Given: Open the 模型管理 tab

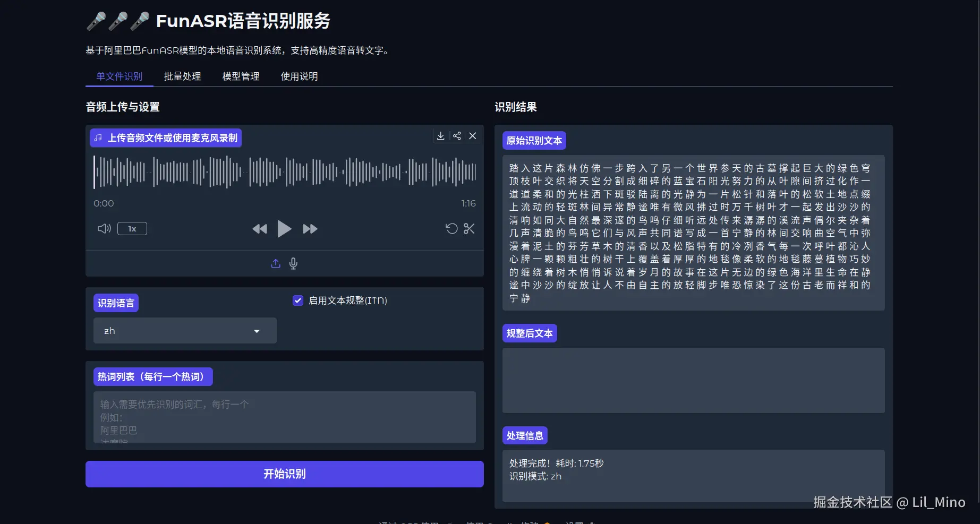Looking at the screenshot, I should pyautogui.click(x=241, y=76).
